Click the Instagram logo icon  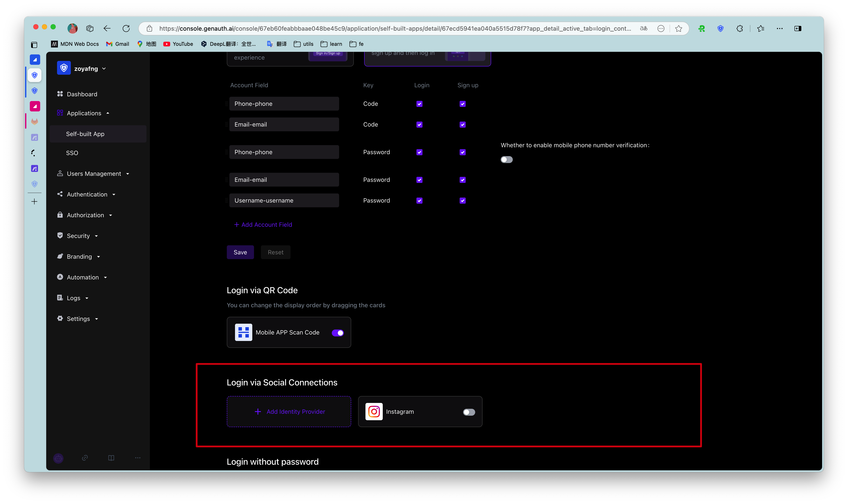374,412
